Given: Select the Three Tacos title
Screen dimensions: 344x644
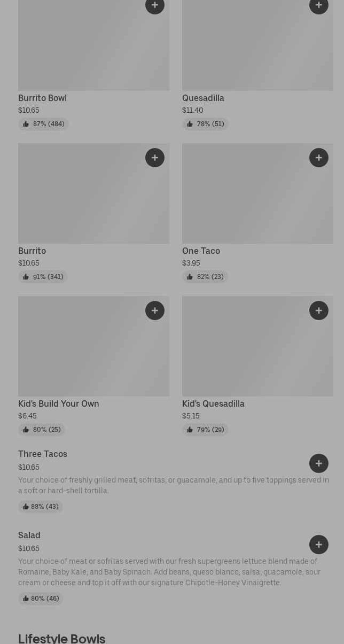Looking at the screenshot, I should click(x=43, y=454).
